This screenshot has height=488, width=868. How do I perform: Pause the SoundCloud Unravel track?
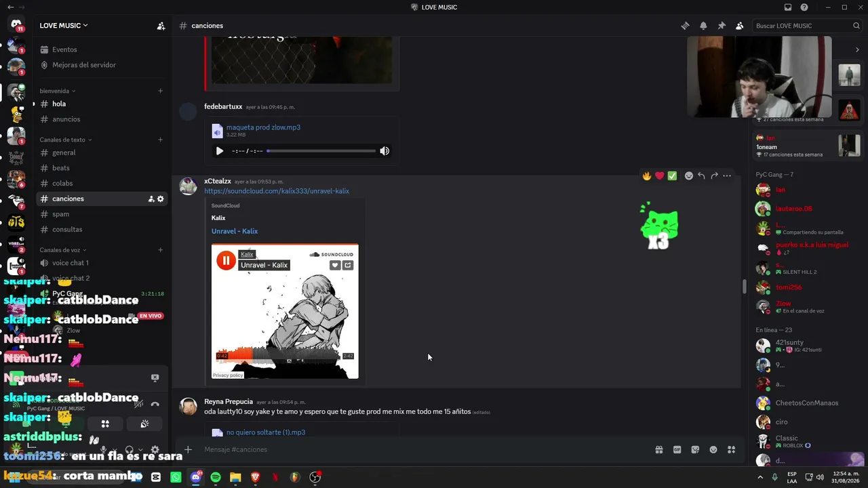tap(226, 260)
